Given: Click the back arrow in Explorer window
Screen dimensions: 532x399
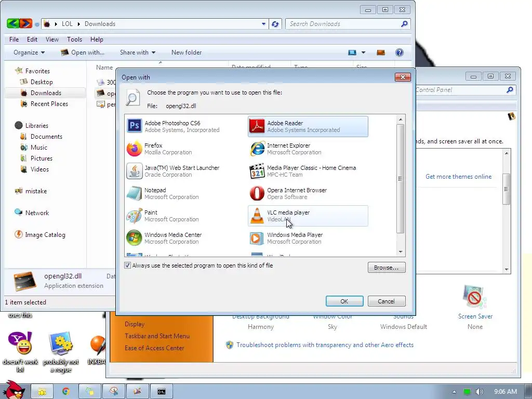Looking at the screenshot, I should tap(12, 23).
